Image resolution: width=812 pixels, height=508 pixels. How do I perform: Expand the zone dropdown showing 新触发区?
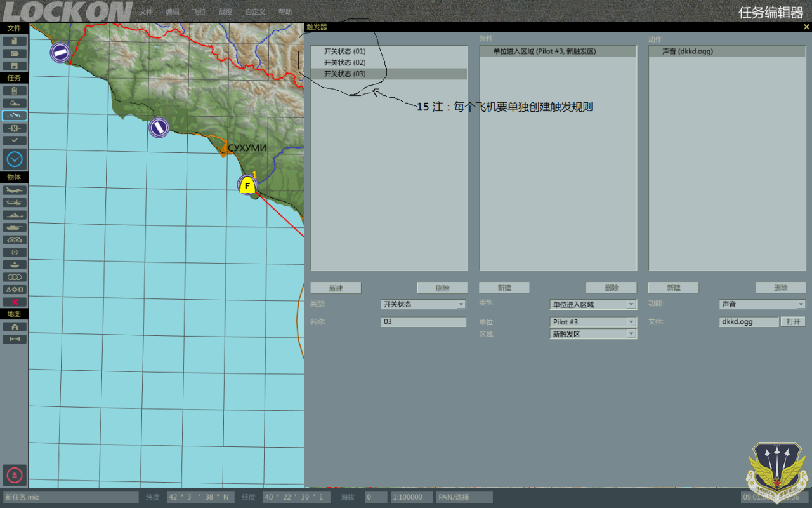pyautogui.click(x=631, y=334)
